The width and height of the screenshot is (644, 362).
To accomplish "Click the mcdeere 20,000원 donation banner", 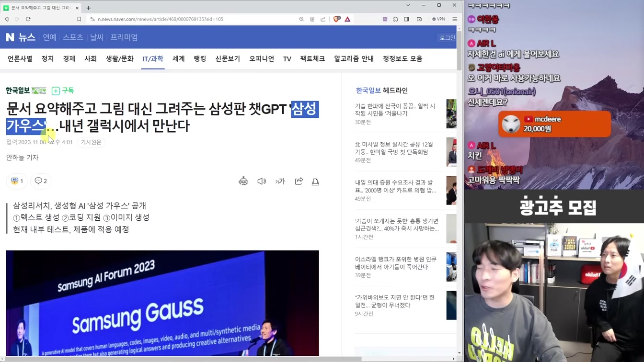I will click(554, 124).
